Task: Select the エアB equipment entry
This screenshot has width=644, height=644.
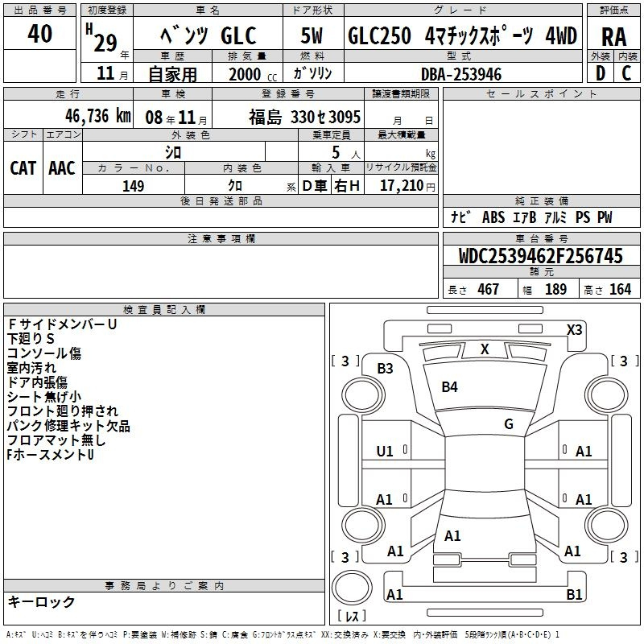Action: (x=525, y=217)
